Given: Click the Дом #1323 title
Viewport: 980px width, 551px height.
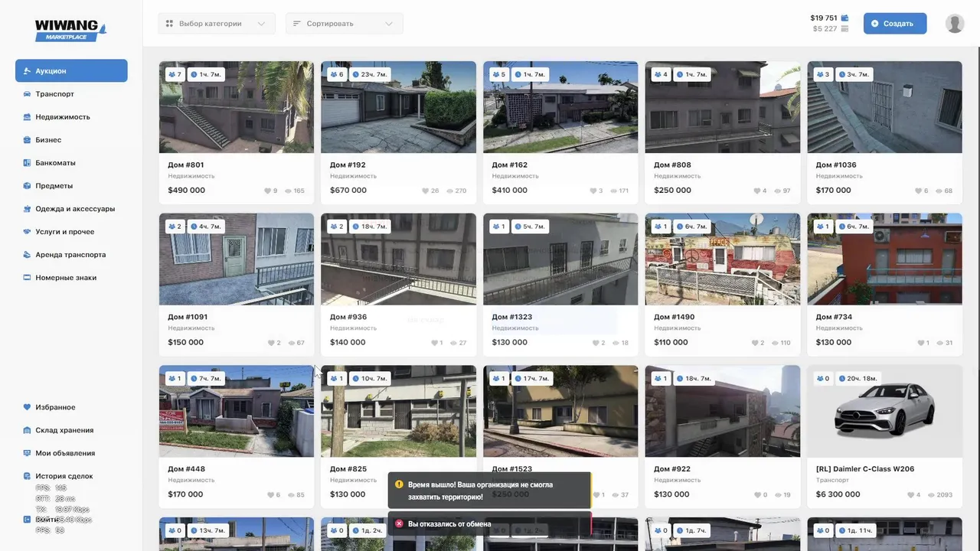Looking at the screenshot, I should click(x=512, y=317).
